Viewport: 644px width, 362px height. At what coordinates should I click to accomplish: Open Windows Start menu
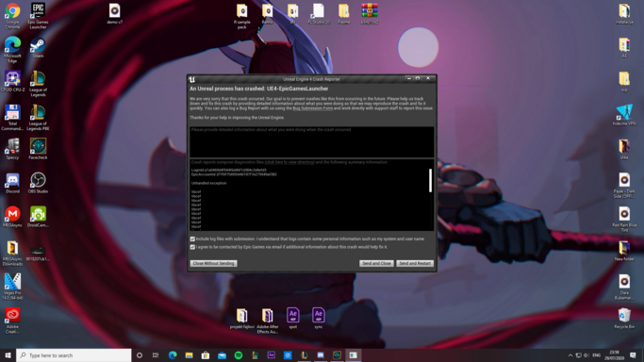click(8, 355)
